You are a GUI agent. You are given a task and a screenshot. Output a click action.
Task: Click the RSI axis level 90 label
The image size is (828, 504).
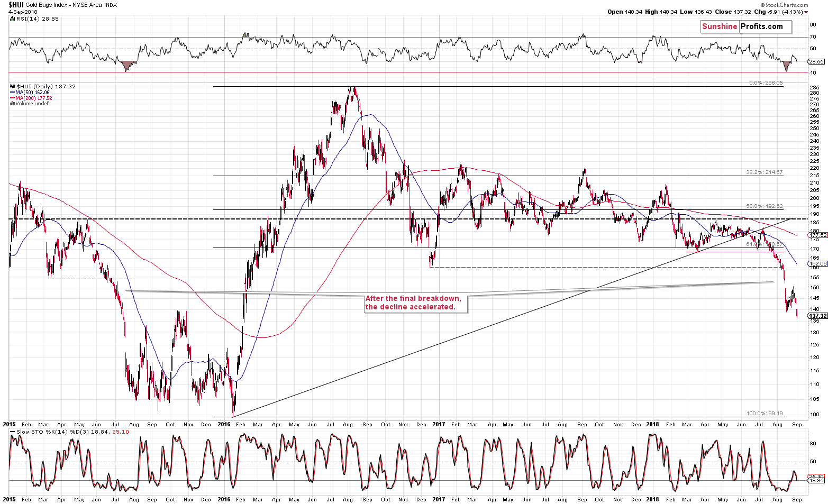(x=813, y=24)
